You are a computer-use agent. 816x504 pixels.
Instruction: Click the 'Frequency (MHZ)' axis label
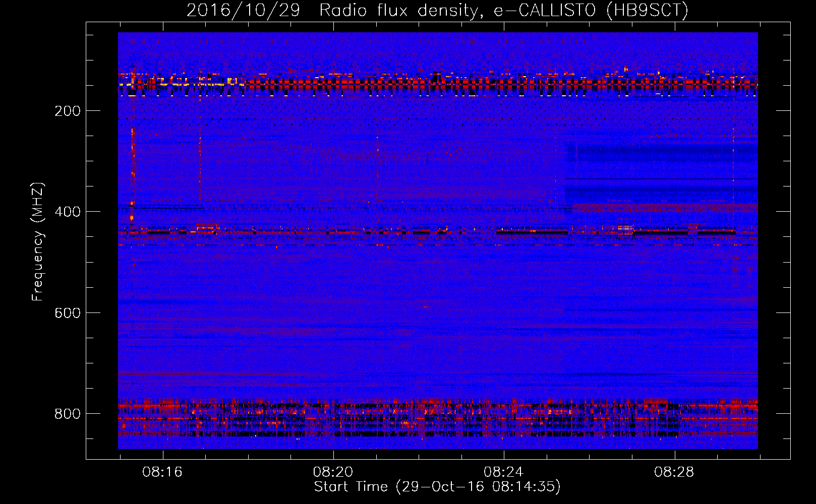click(x=38, y=242)
